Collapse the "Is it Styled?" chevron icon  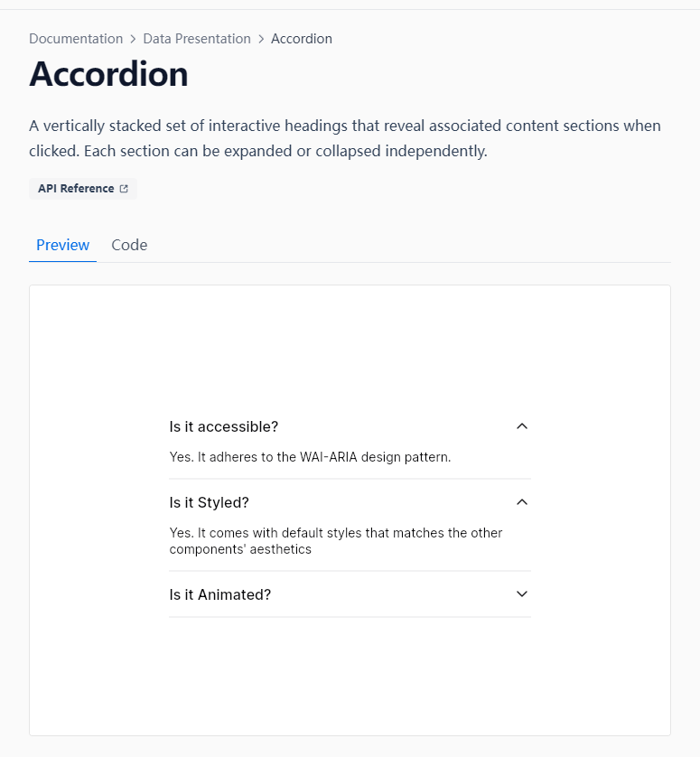[521, 502]
